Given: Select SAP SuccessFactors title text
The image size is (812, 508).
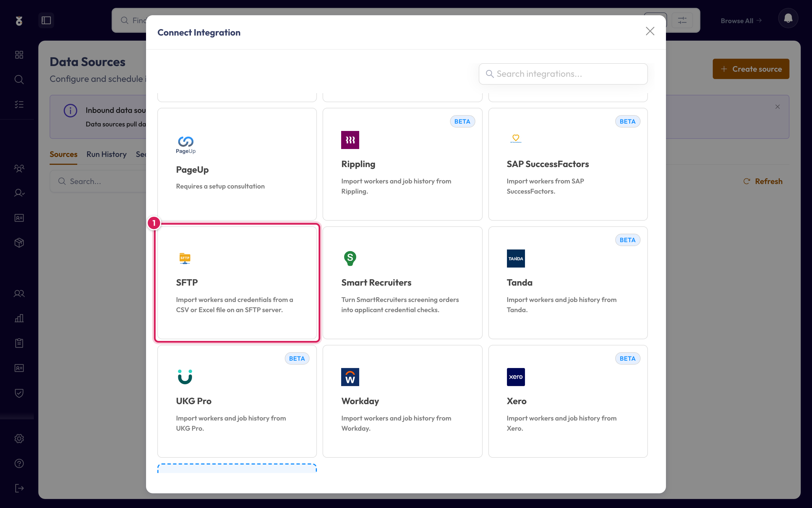Looking at the screenshot, I should pyautogui.click(x=548, y=164).
